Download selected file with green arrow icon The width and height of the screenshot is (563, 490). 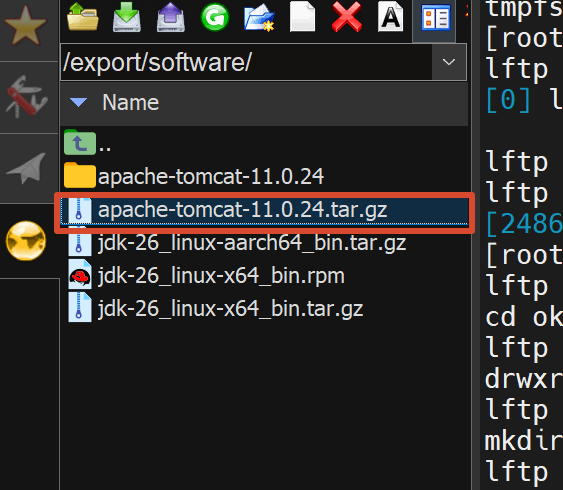point(127,17)
